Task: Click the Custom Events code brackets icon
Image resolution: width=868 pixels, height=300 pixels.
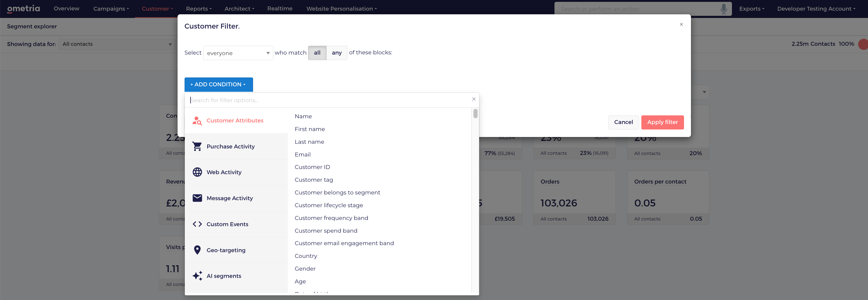Action: [197, 224]
